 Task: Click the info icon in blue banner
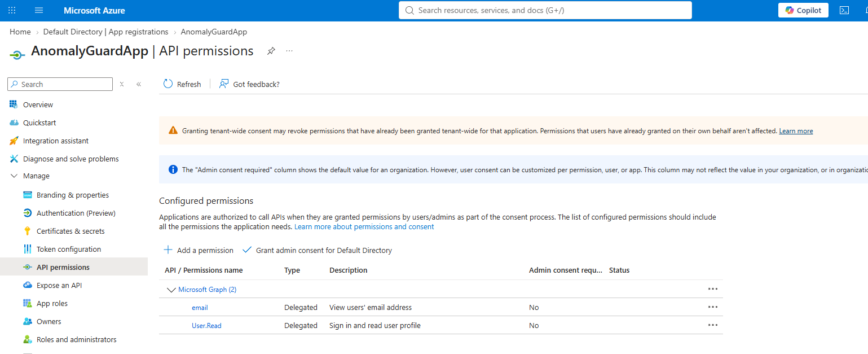click(173, 169)
